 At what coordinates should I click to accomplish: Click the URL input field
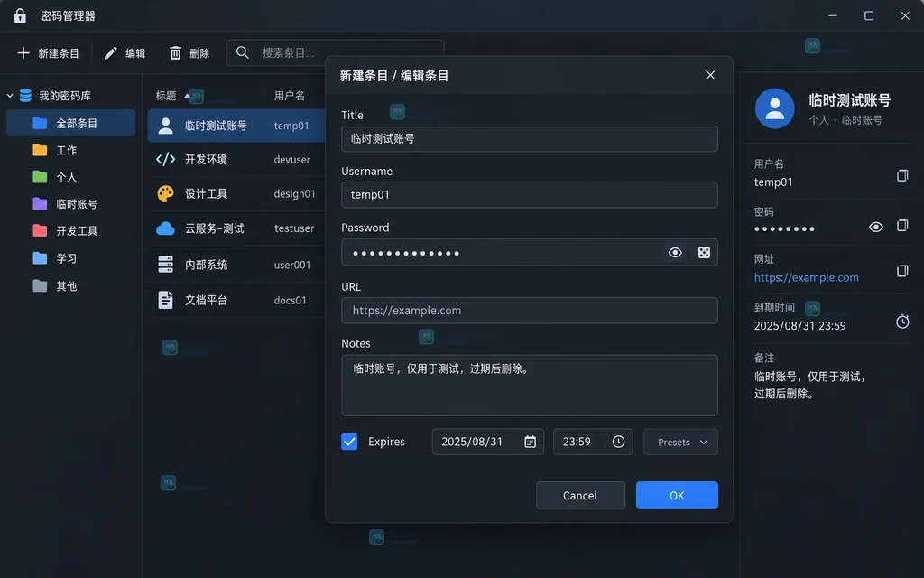[x=529, y=311]
